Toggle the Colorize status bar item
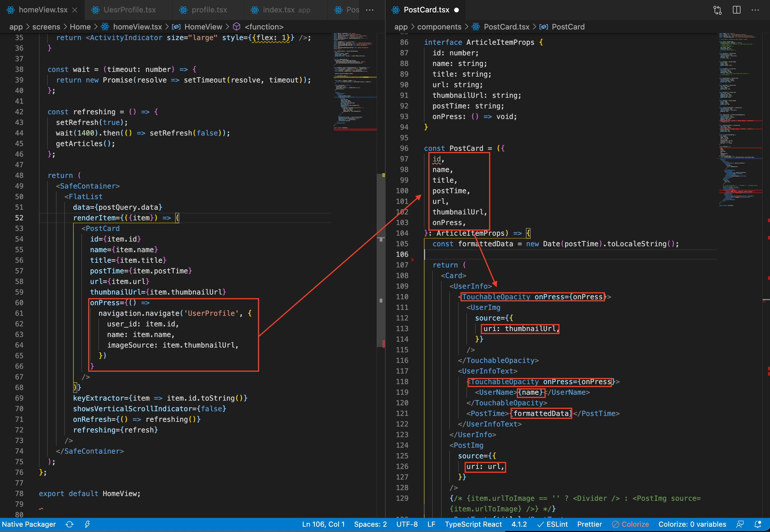This screenshot has height=532, width=770. pos(630,524)
